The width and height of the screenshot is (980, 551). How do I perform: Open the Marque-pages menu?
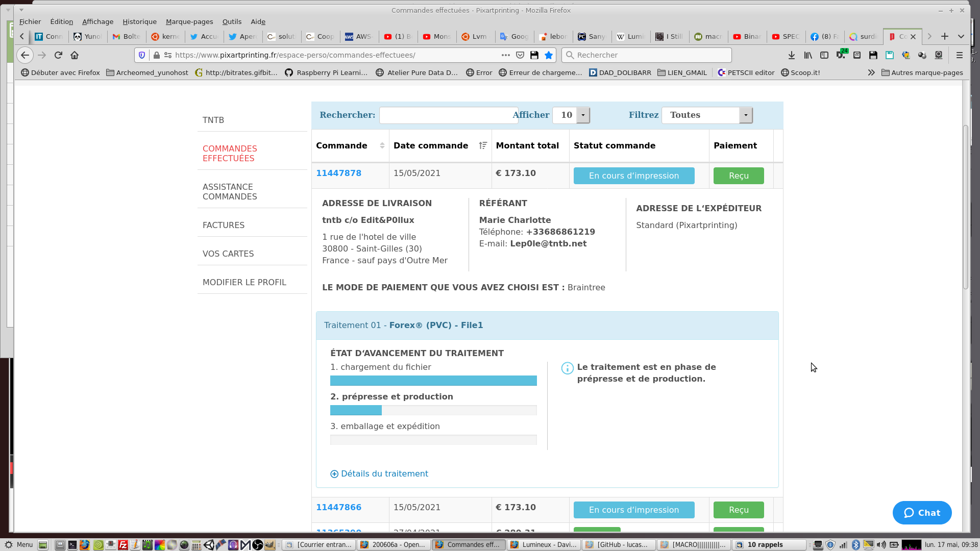coord(189,21)
